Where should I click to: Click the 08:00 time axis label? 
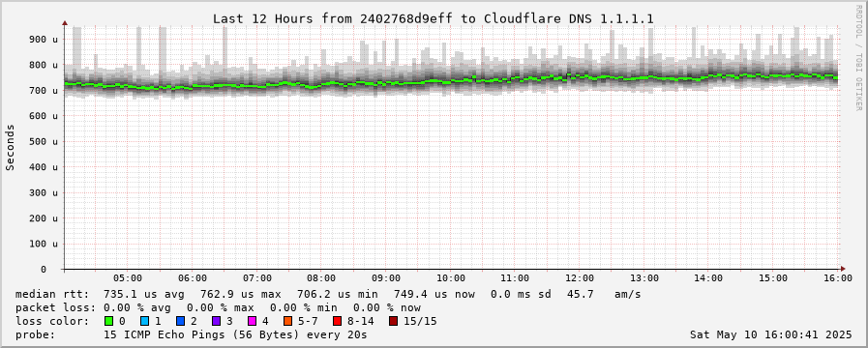tap(321, 278)
